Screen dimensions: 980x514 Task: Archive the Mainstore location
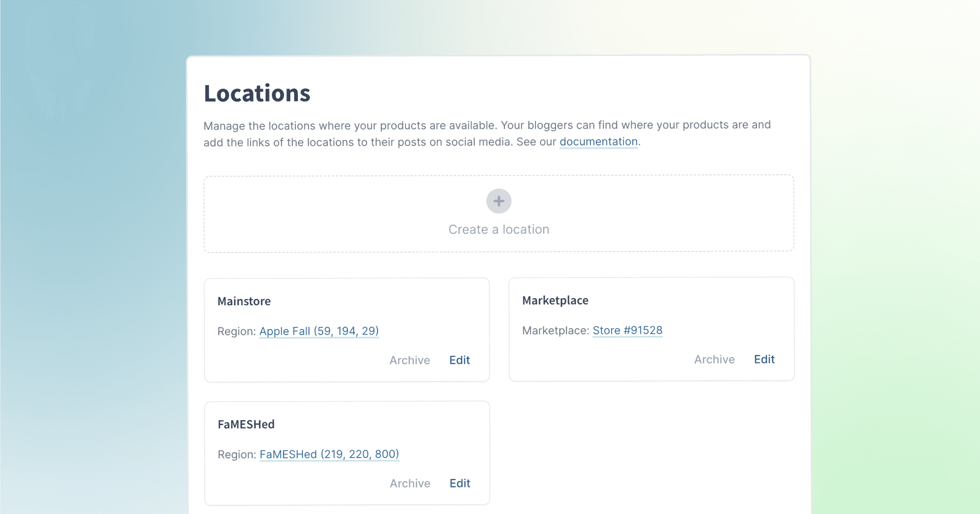410,360
